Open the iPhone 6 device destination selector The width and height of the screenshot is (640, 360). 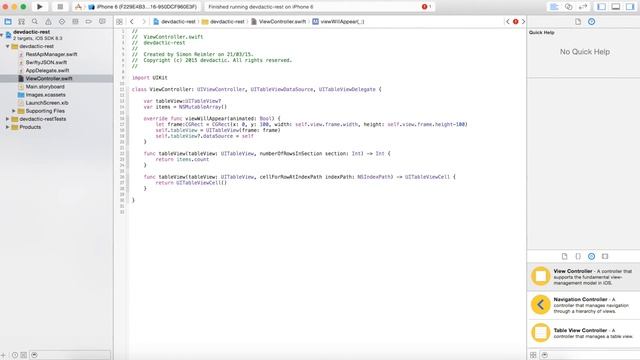(x=146, y=7)
